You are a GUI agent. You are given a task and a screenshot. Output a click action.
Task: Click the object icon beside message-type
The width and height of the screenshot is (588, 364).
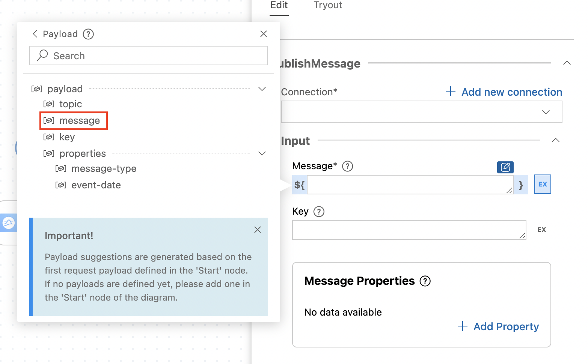coord(61,168)
